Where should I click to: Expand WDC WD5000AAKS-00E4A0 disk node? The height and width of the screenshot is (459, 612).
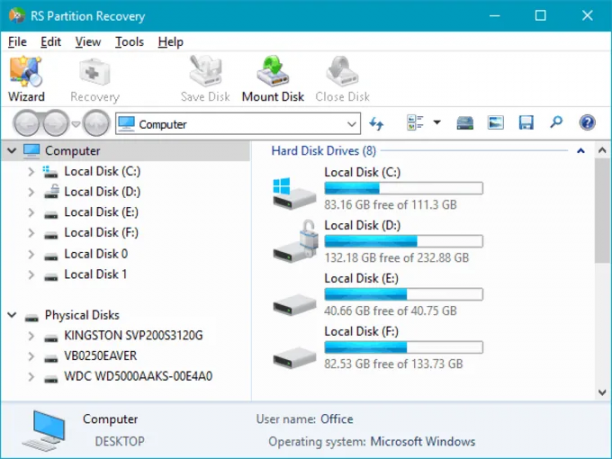(31, 377)
